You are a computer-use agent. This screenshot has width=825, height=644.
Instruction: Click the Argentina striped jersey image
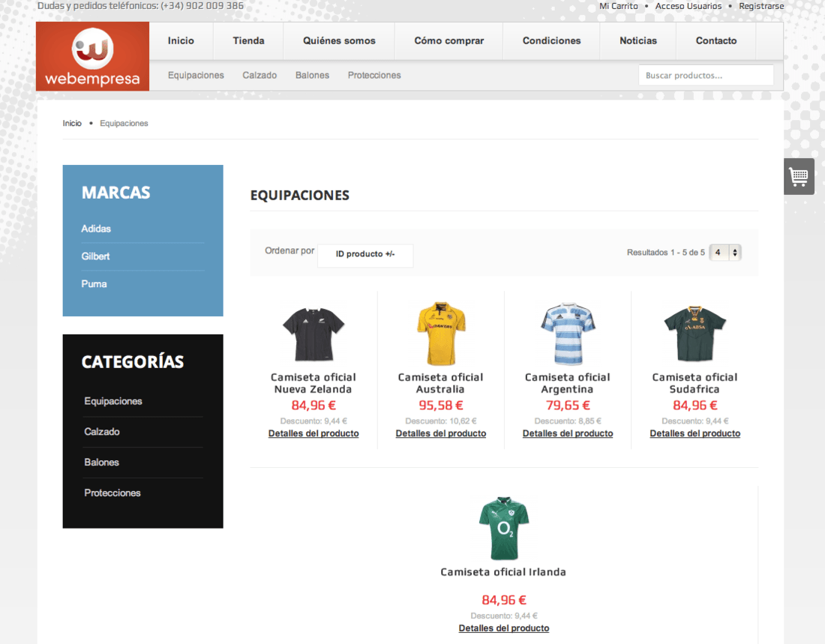[568, 334]
